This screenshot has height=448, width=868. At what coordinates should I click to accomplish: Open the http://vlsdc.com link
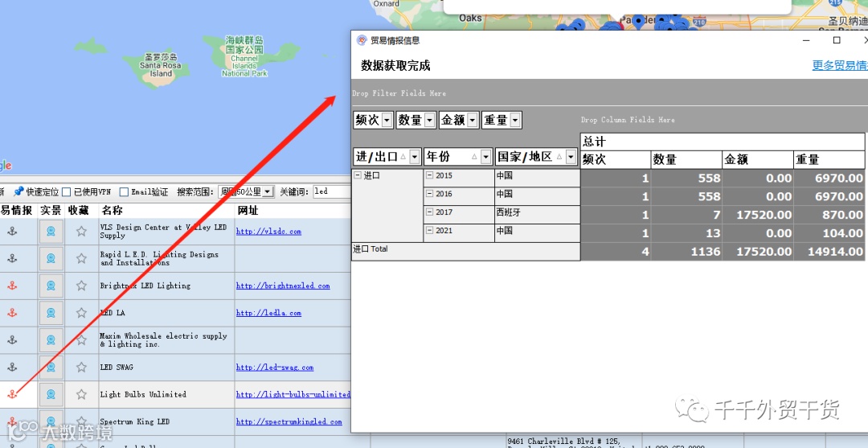click(x=268, y=232)
